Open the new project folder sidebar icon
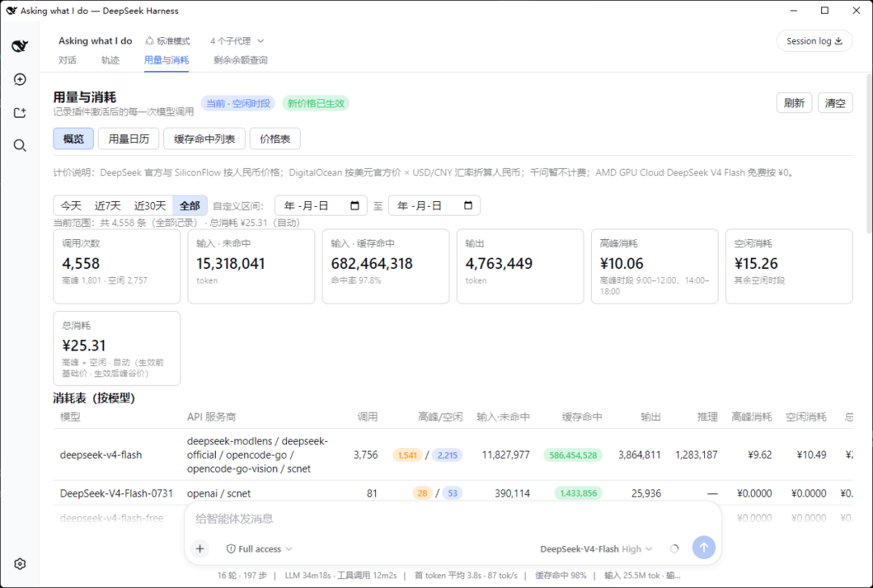873x588 pixels. (19, 113)
